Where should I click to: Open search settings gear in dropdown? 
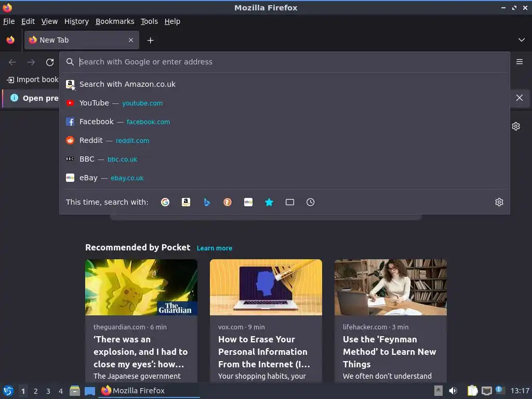499,202
